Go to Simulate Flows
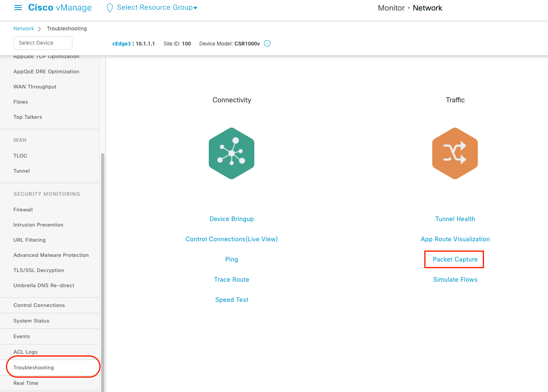Image resolution: width=548 pixels, height=392 pixels. [x=455, y=280]
